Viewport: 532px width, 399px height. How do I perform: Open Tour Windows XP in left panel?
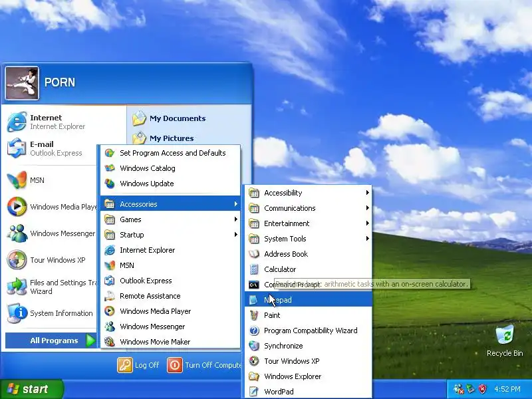click(51, 260)
